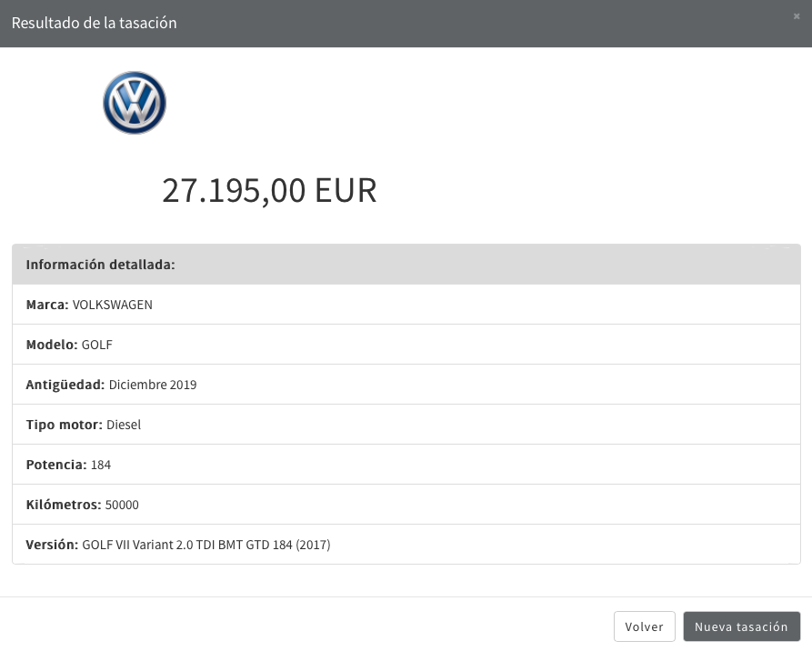Click the Kilómetros label
The image size is (812, 651).
[64, 505]
